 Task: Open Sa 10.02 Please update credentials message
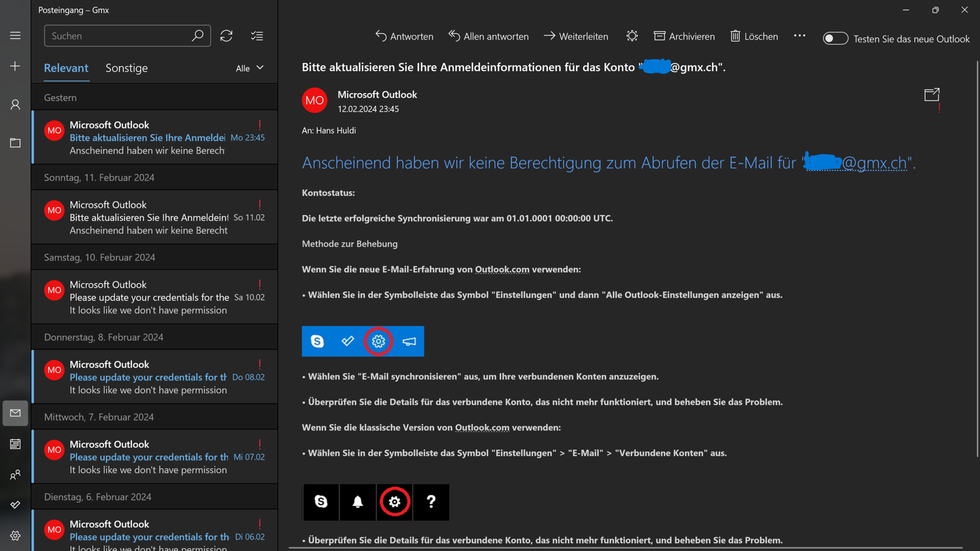click(154, 297)
